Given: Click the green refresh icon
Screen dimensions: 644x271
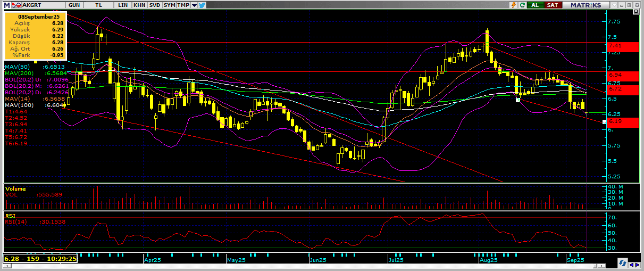Looking at the screenshot, I should 522,5.
